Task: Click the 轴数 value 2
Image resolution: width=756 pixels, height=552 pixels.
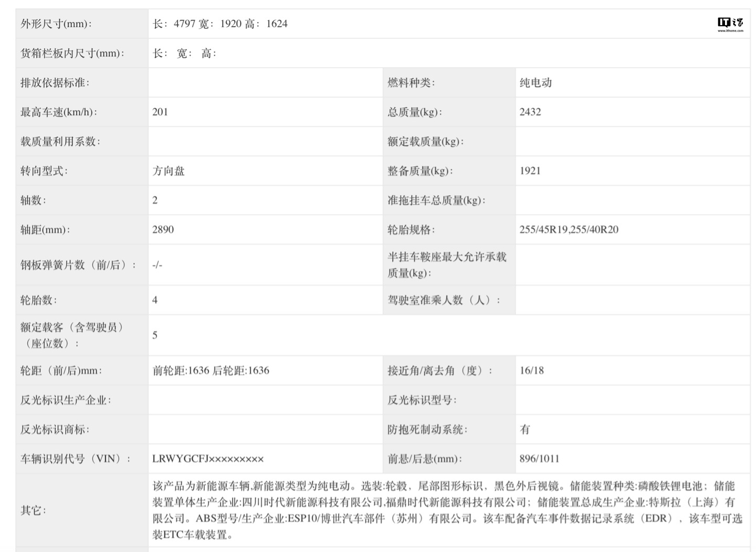Action: [155, 200]
